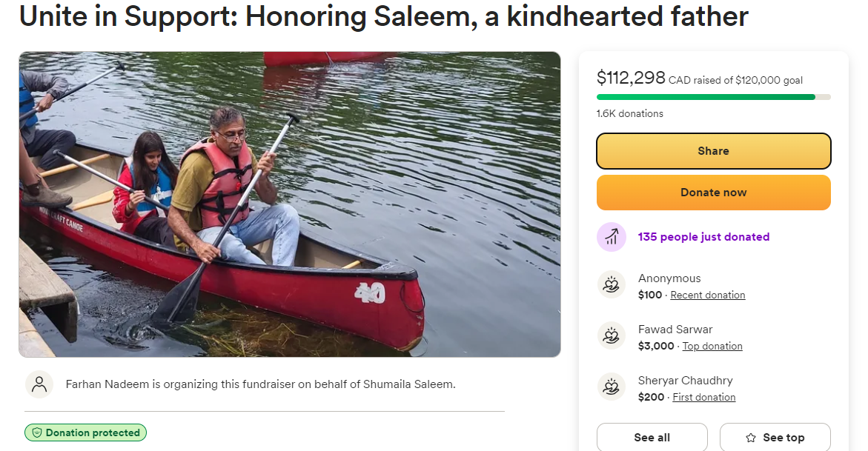This screenshot has width=868, height=451.
Task: Open the Top donation link
Action: point(712,346)
